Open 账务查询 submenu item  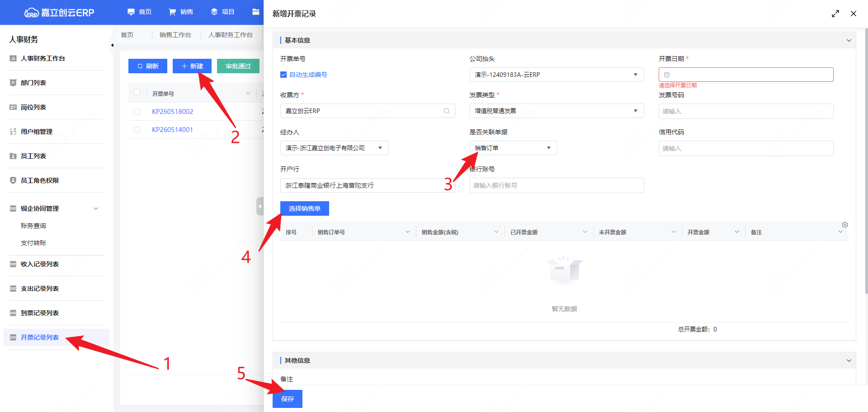[33, 226]
